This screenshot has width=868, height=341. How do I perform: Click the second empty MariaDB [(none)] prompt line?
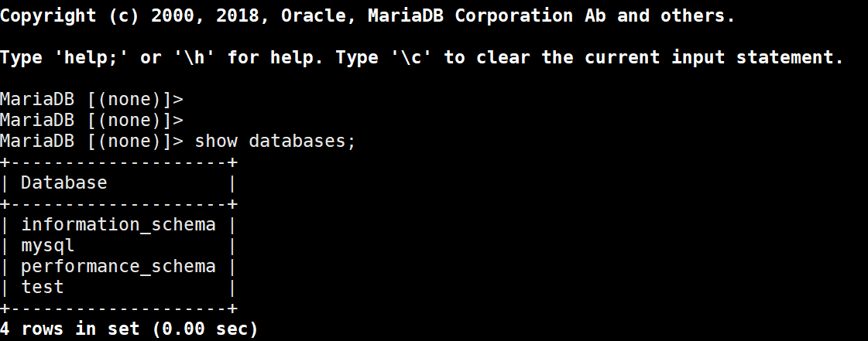(91, 121)
